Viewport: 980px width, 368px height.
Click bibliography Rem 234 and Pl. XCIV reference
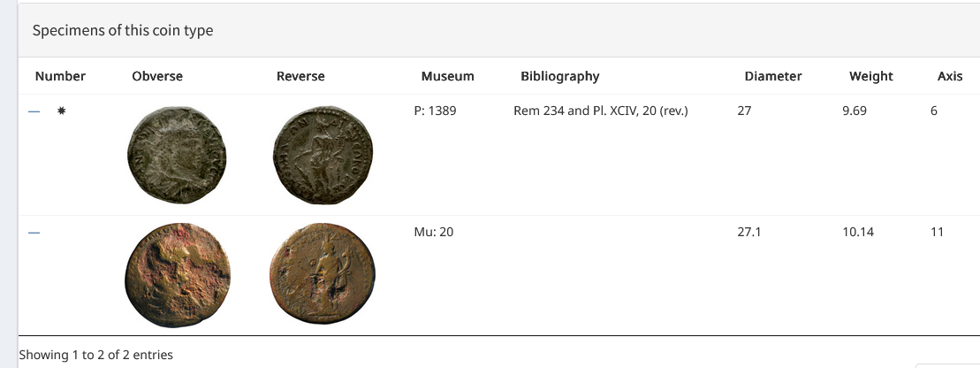pyautogui.click(x=600, y=111)
